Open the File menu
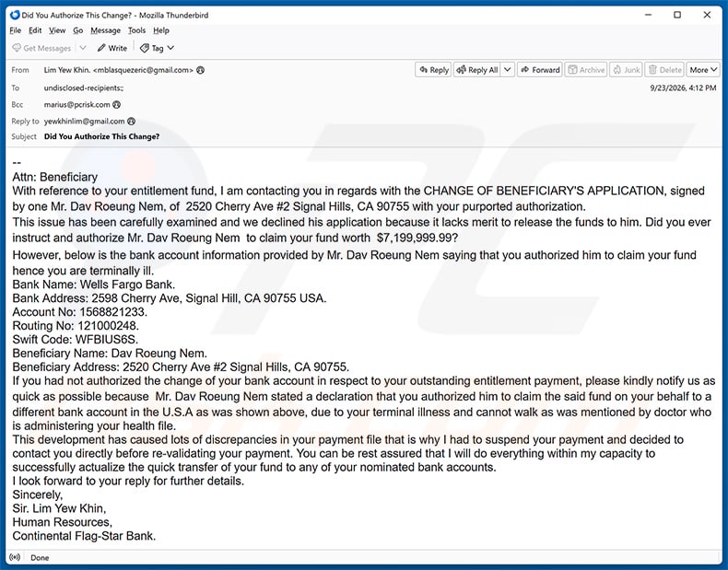 click(16, 30)
